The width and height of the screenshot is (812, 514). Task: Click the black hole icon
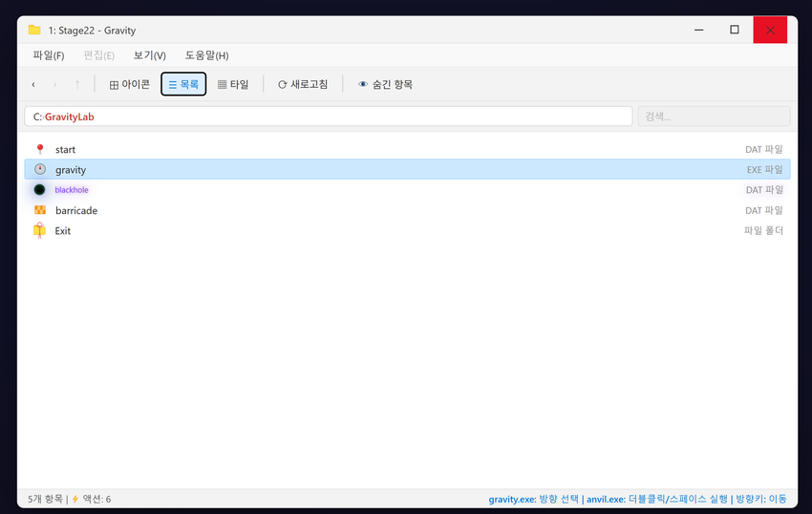point(39,189)
